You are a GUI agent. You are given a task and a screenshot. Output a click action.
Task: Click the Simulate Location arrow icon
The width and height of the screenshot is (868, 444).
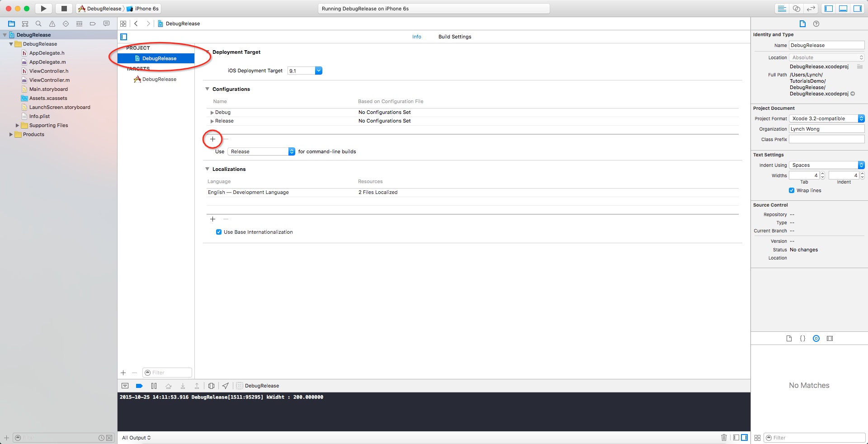[x=225, y=386]
